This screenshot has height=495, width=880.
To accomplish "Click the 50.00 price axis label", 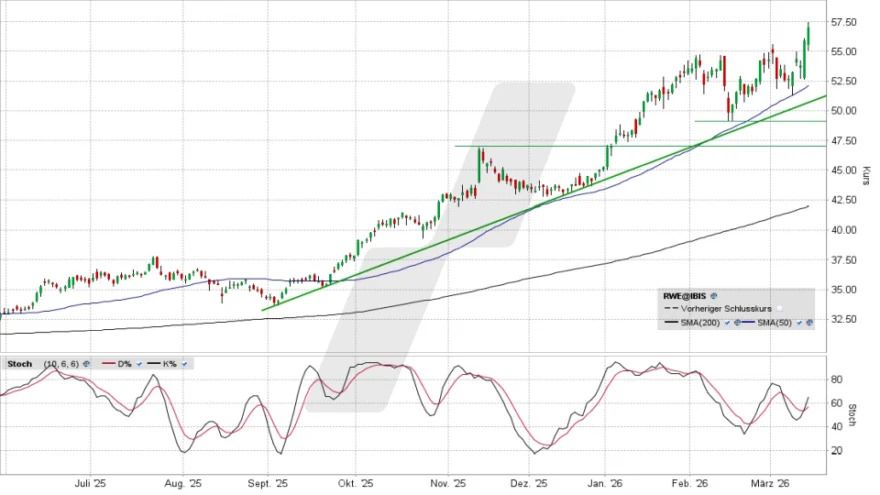I will point(843,111).
